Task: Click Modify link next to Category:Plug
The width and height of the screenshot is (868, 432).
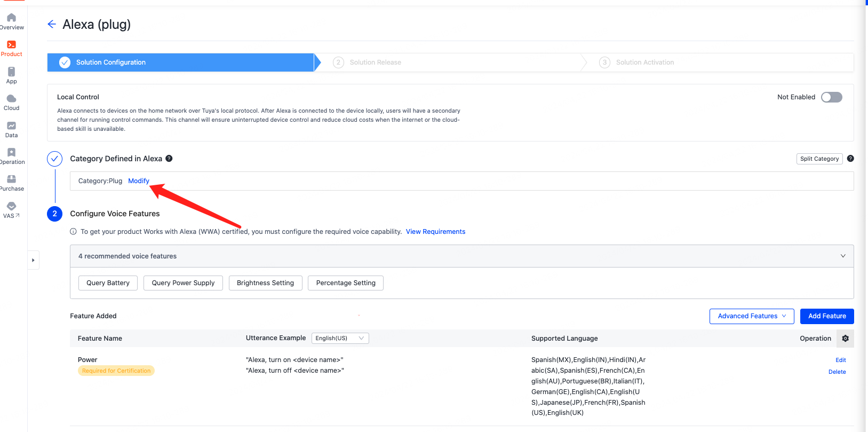Action: [x=139, y=181]
